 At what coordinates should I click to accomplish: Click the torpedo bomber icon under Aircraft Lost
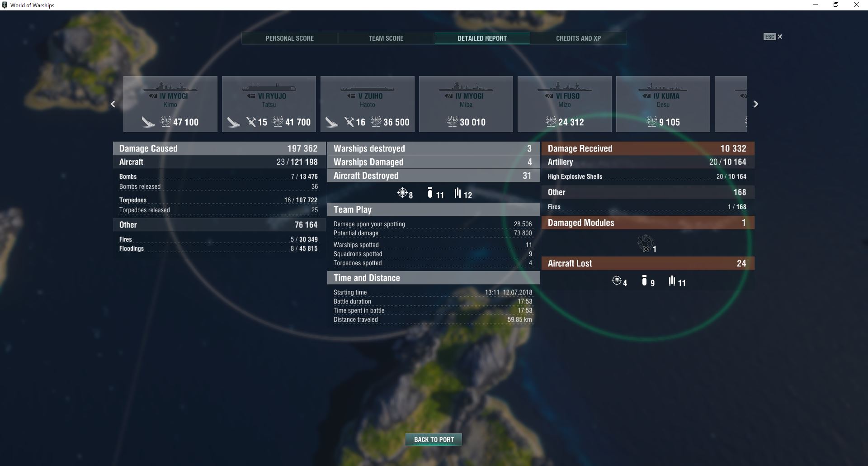(x=672, y=281)
